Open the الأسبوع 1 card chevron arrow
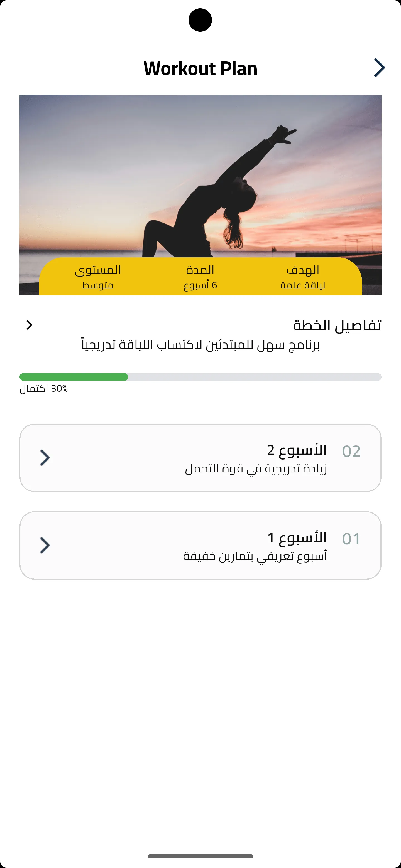This screenshot has width=401, height=868. [x=45, y=545]
